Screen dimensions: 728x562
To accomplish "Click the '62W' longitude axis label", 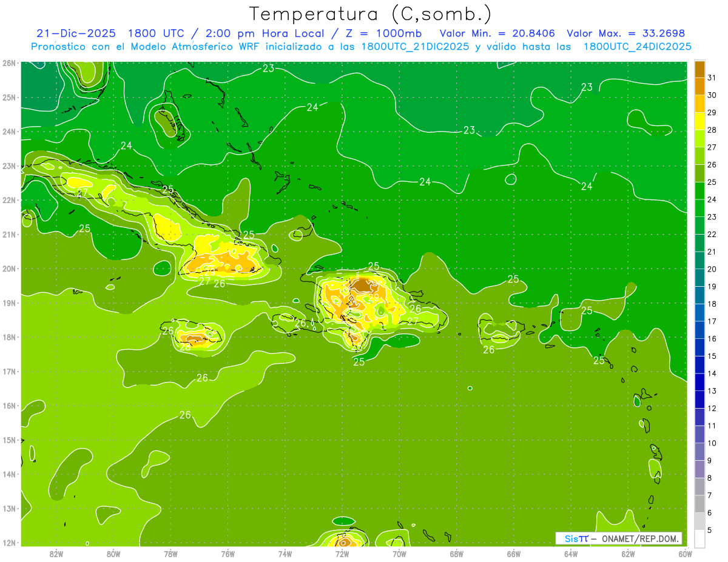I will click(x=628, y=554).
